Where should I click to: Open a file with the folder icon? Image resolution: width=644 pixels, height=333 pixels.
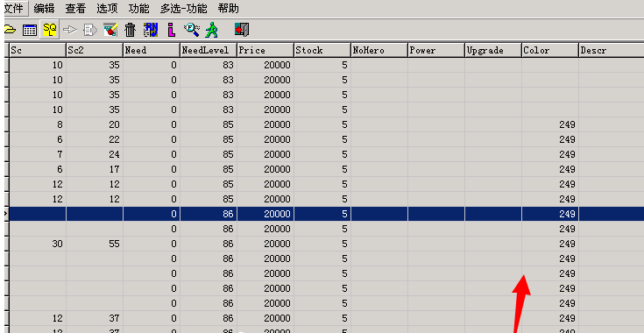click(10, 30)
